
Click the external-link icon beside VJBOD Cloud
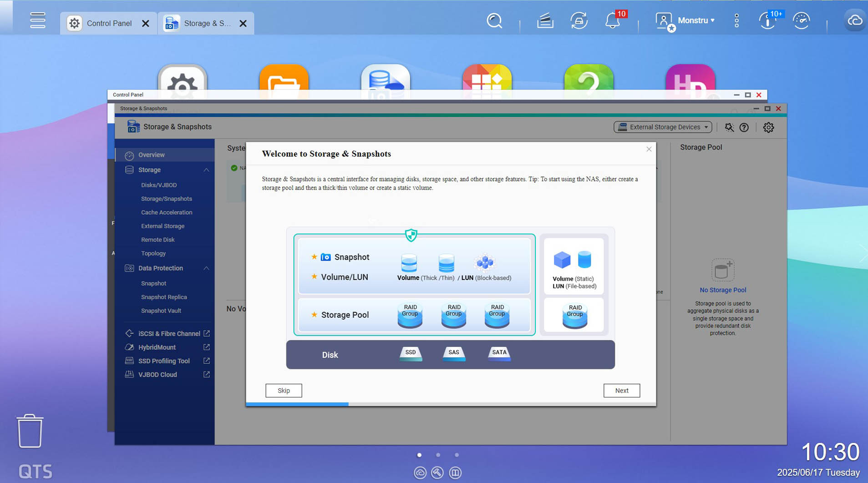coord(207,374)
